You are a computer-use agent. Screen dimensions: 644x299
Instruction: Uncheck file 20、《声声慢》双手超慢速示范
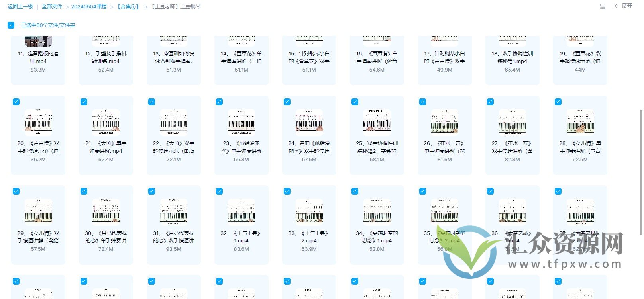(x=16, y=102)
